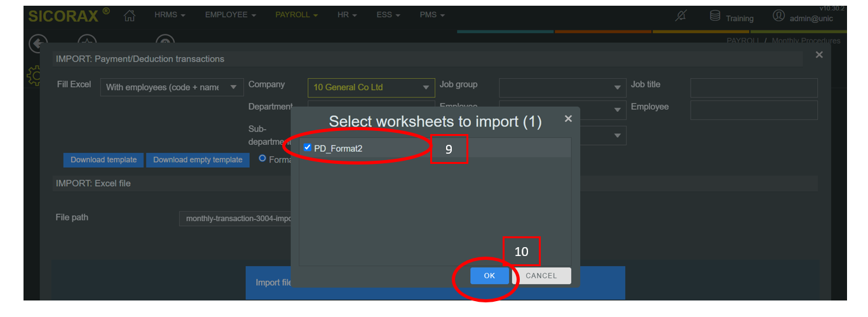
Task: Click the home icon in the navbar
Action: point(130,15)
